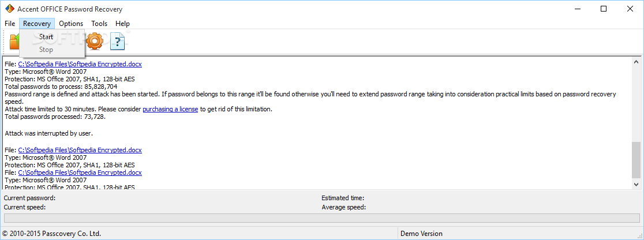Click the Softpedia Encrypted.docx link below 'Attack was interrupted'
644x240 pixels.
80,150
